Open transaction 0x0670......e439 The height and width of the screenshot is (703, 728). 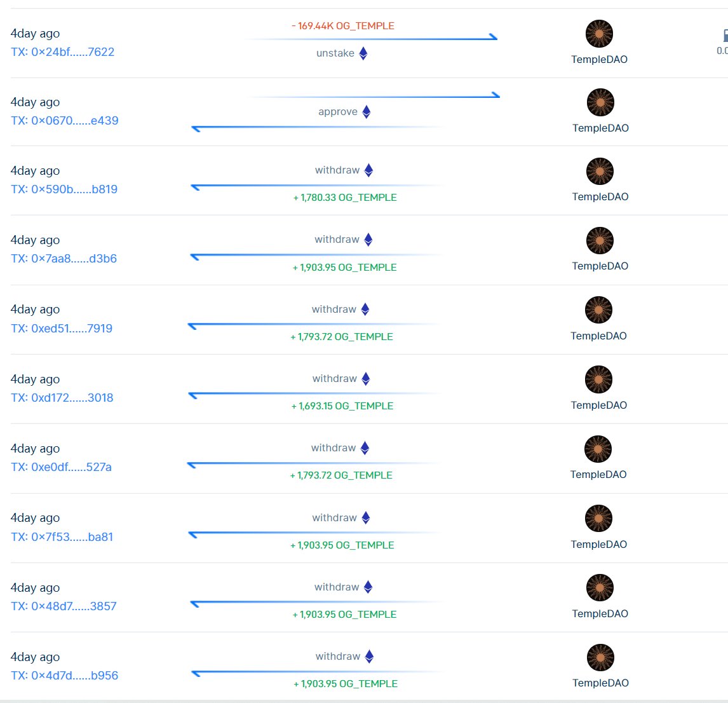click(x=64, y=120)
